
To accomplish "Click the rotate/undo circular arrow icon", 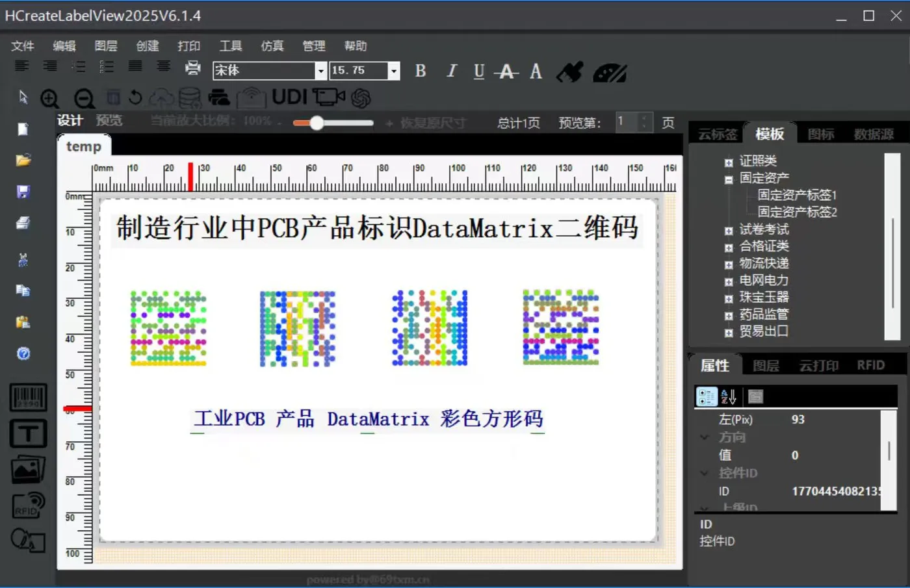I will [135, 97].
